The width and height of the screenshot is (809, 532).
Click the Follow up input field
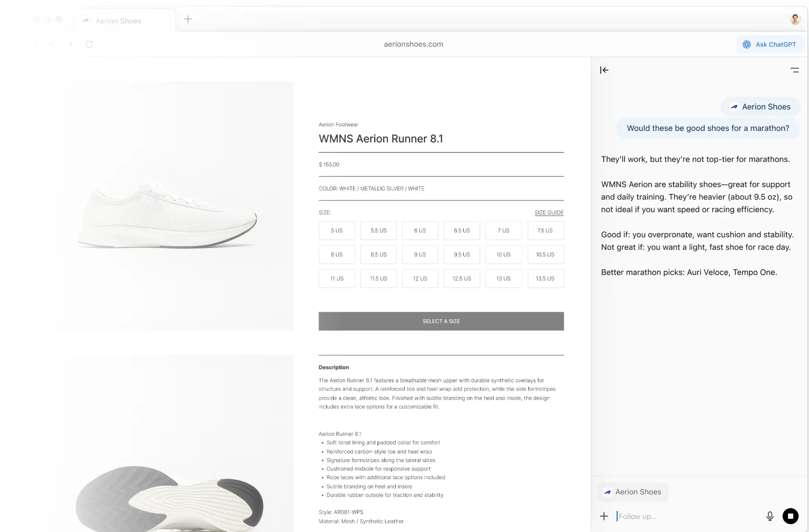click(x=685, y=516)
